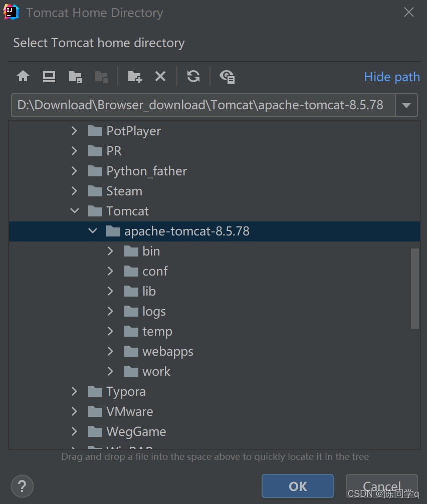Expand the temp folder chevron
This screenshot has height=504, width=427.
[x=110, y=331]
